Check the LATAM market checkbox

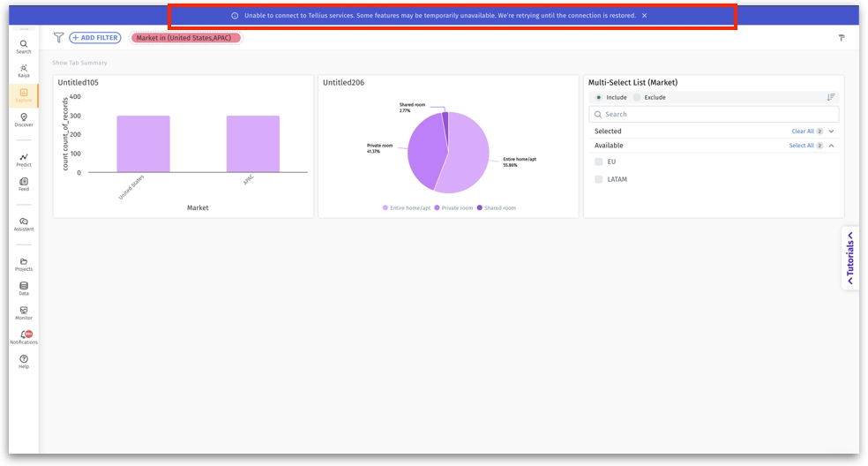pyautogui.click(x=599, y=179)
